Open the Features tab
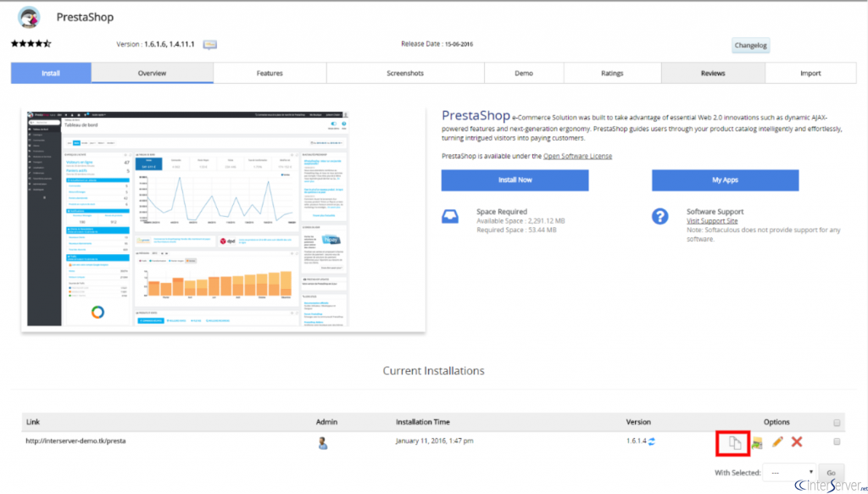This screenshot has width=868, height=494. click(x=270, y=73)
